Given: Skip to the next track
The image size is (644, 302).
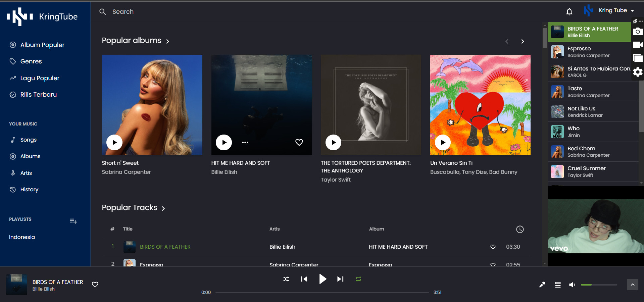Looking at the screenshot, I should tap(340, 279).
